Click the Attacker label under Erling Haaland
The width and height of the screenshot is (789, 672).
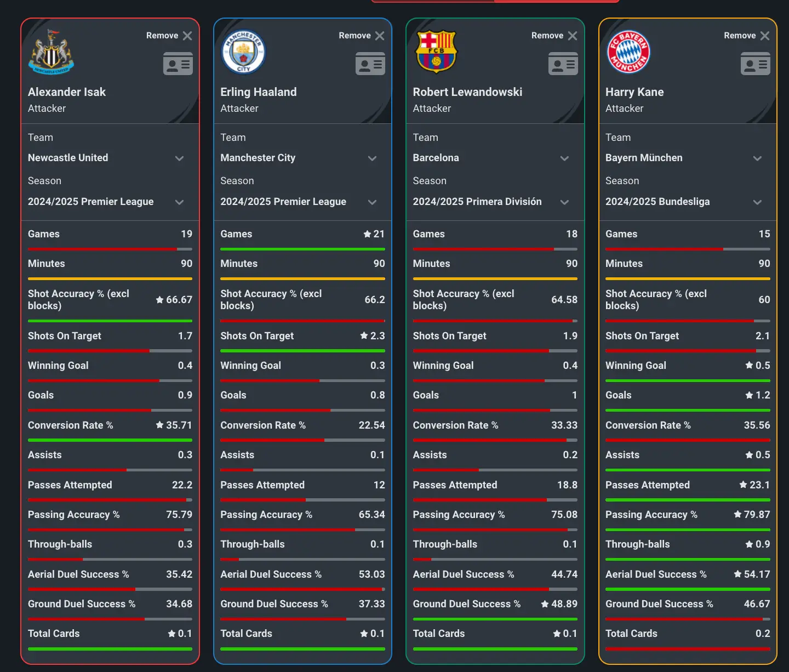tap(239, 109)
